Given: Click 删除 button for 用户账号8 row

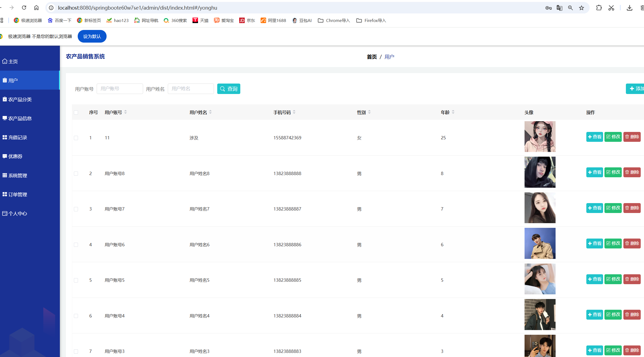Looking at the screenshot, I should point(632,172).
